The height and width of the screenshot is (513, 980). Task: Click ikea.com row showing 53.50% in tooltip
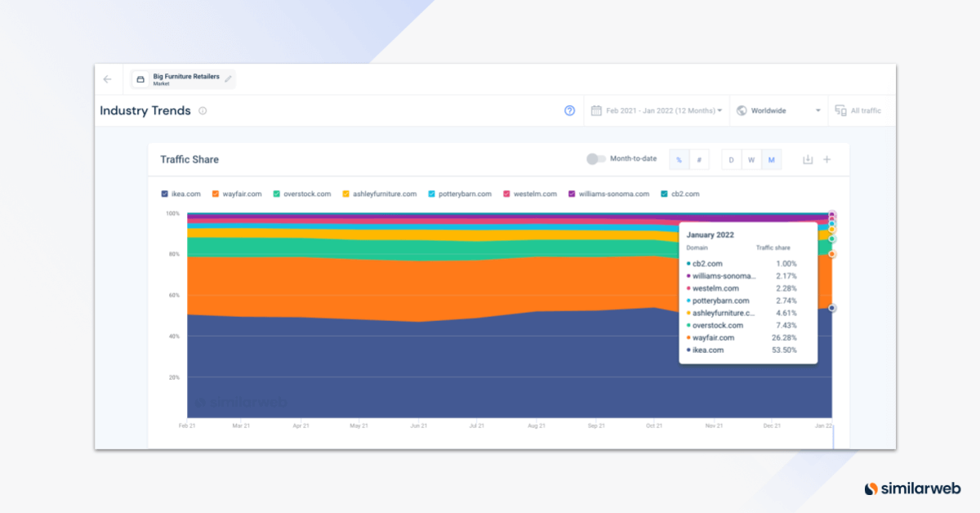pos(742,350)
